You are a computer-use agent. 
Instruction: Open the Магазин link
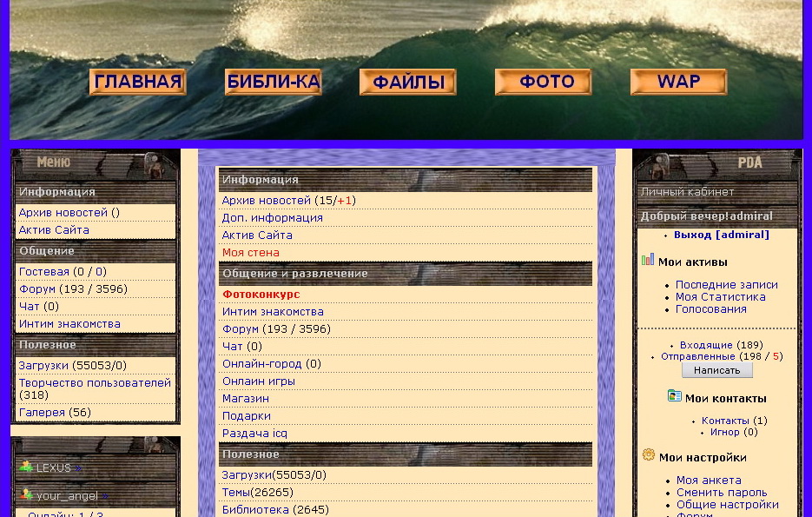pos(246,399)
